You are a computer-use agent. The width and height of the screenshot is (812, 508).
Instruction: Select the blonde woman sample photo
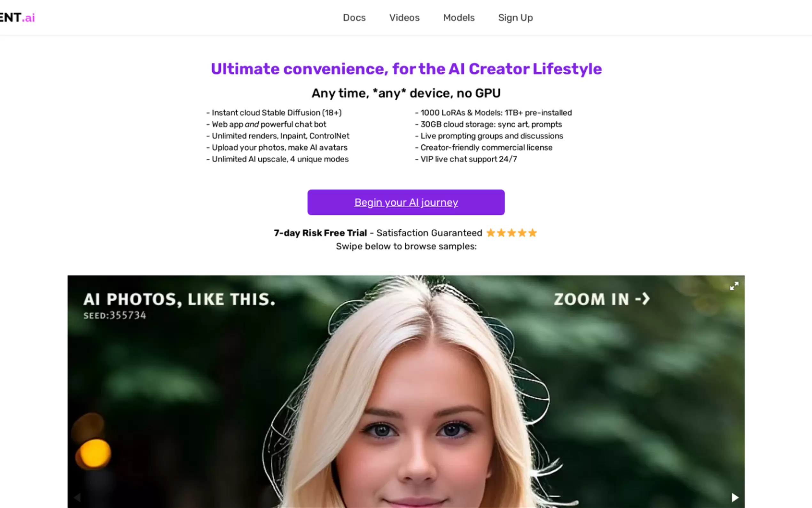click(406, 392)
